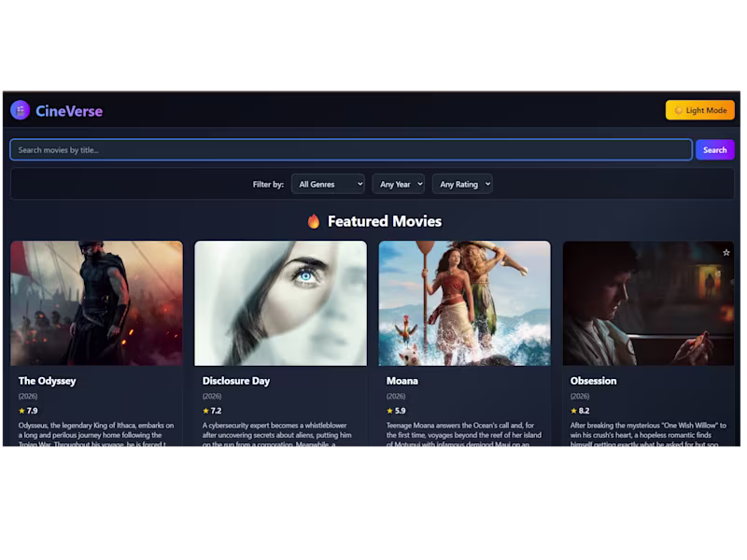Click the rating star icon on Disclosure Day
747x560 pixels.
[x=205, y=411]
